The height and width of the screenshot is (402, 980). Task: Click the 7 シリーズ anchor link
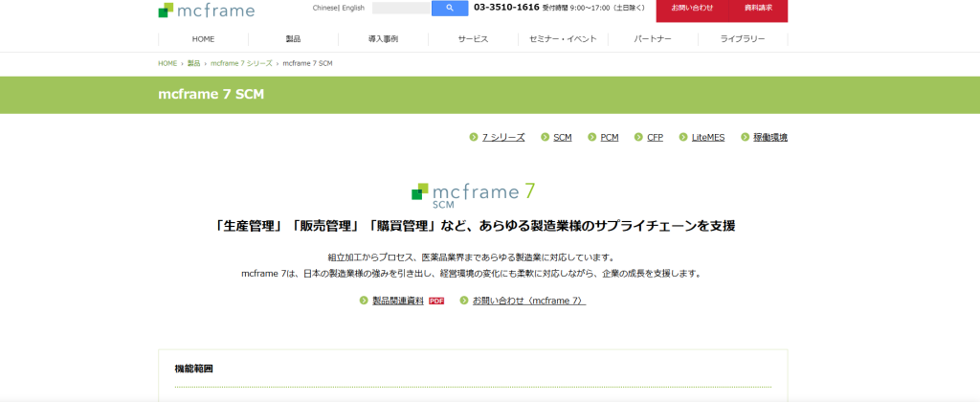[x=503, y=138]
